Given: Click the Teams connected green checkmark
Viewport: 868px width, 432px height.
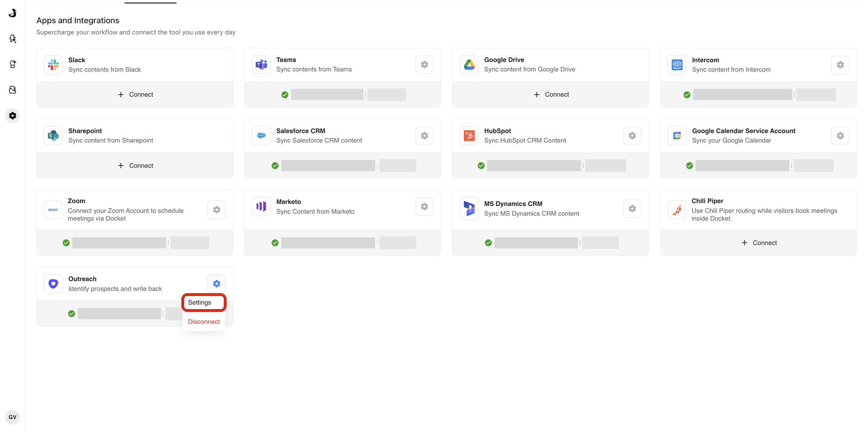Looking at the screenshot, I should point(285,94).
